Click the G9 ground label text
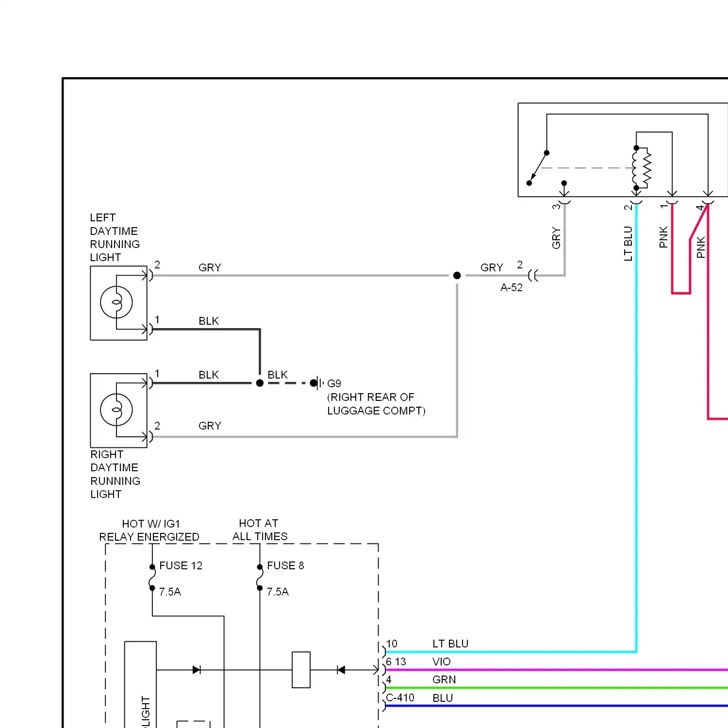Image resolution: width=728 pixels, height=728 pixels. click(334, 383)
